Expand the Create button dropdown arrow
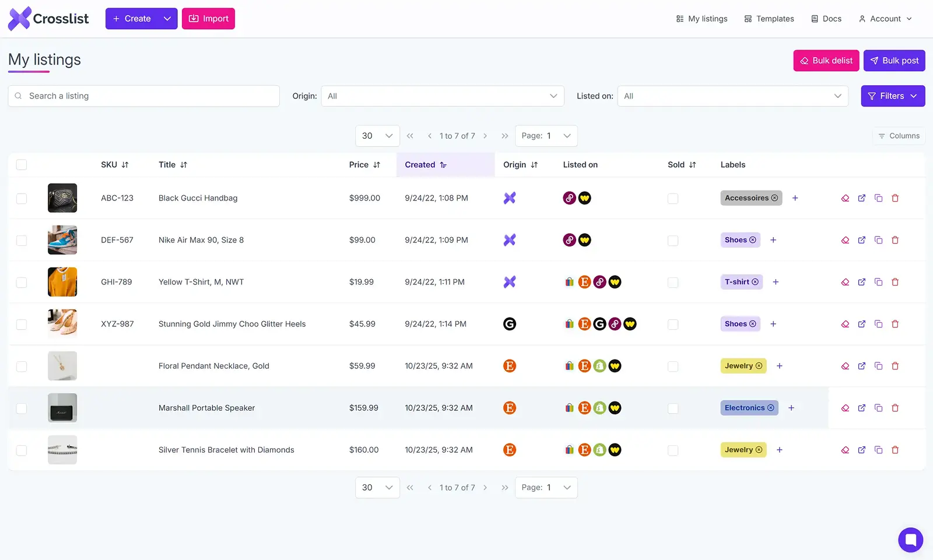This screenshot has width=933, height=560. pos(167,18)
